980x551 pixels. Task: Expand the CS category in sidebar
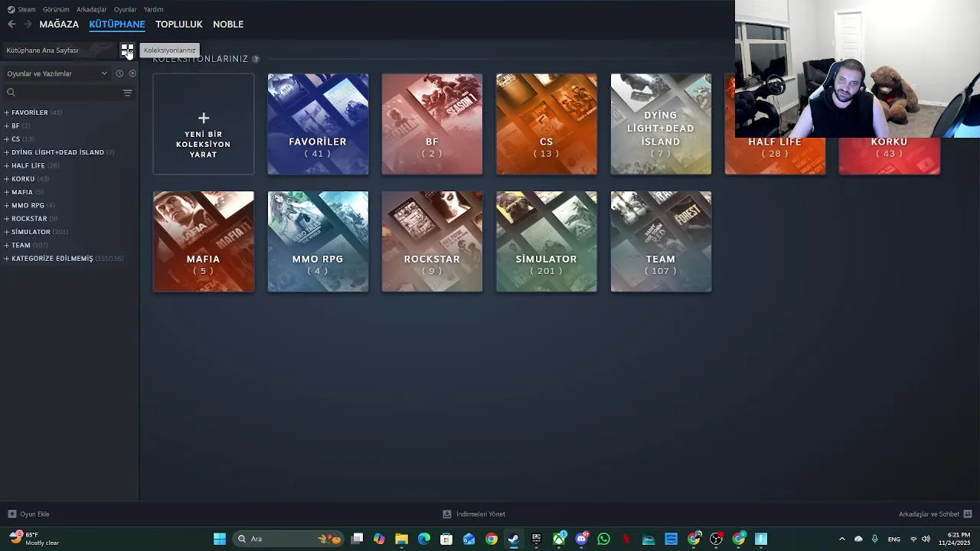(x=7, y=139)
